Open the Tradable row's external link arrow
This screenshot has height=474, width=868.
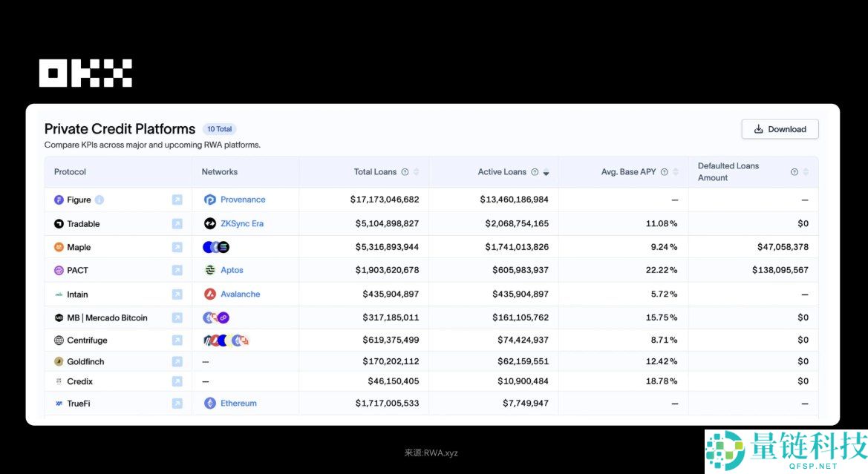click(177, 223)
